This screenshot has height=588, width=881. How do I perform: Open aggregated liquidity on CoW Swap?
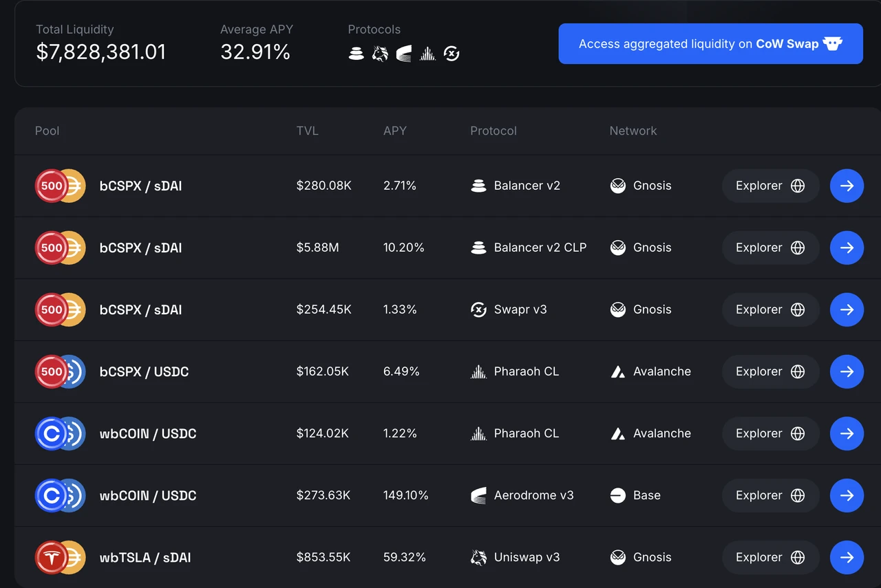(710, 43)
